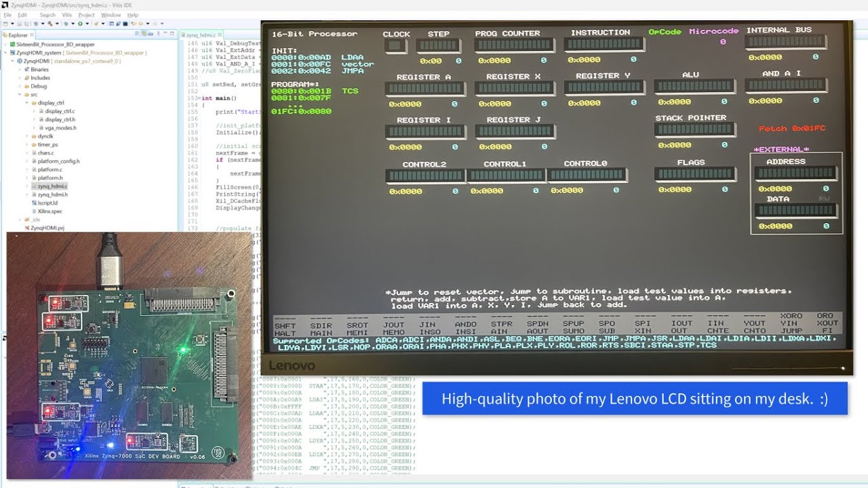The width and height of the screenshot is (868, 488).
Task: Click the Program FPGA toolbar icon
Action: (96, 24)
